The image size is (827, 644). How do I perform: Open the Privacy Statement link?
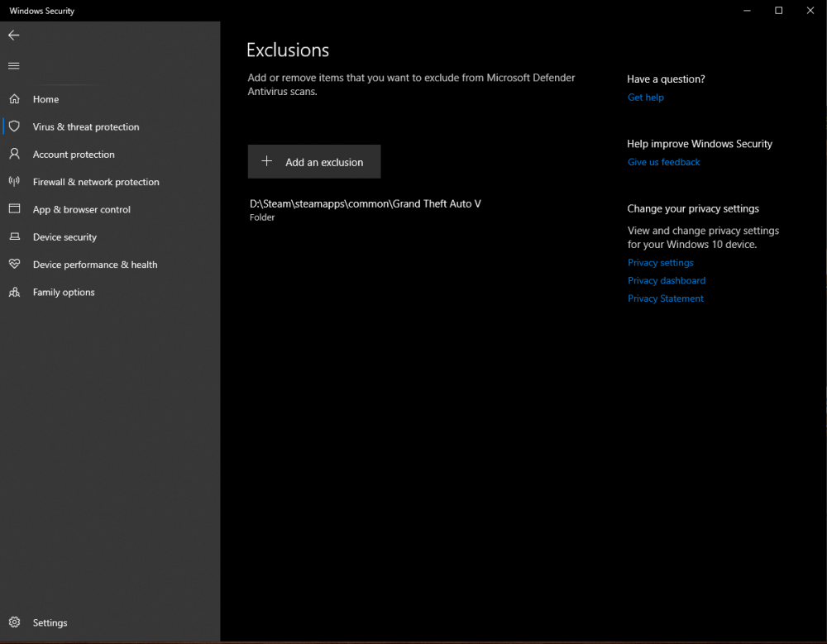665,298
